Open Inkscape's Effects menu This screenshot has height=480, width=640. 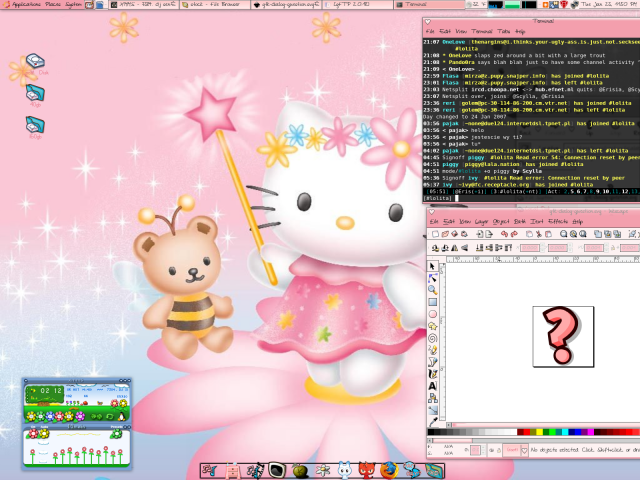[558, 221]
